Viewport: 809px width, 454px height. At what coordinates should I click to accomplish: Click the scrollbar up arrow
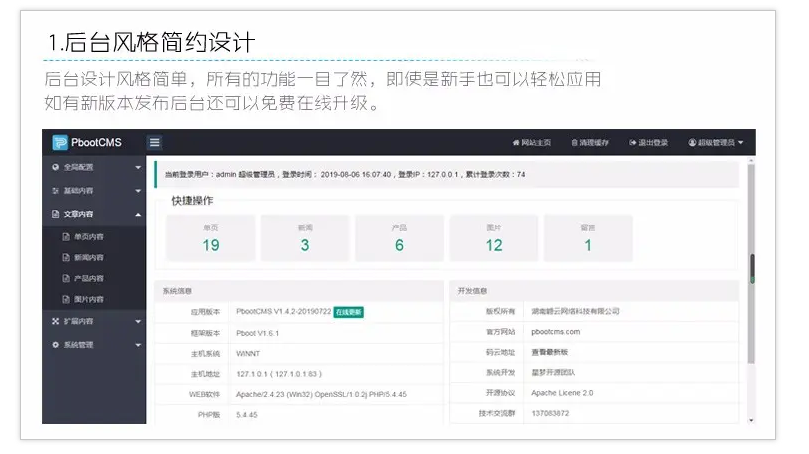coord(751,161)
